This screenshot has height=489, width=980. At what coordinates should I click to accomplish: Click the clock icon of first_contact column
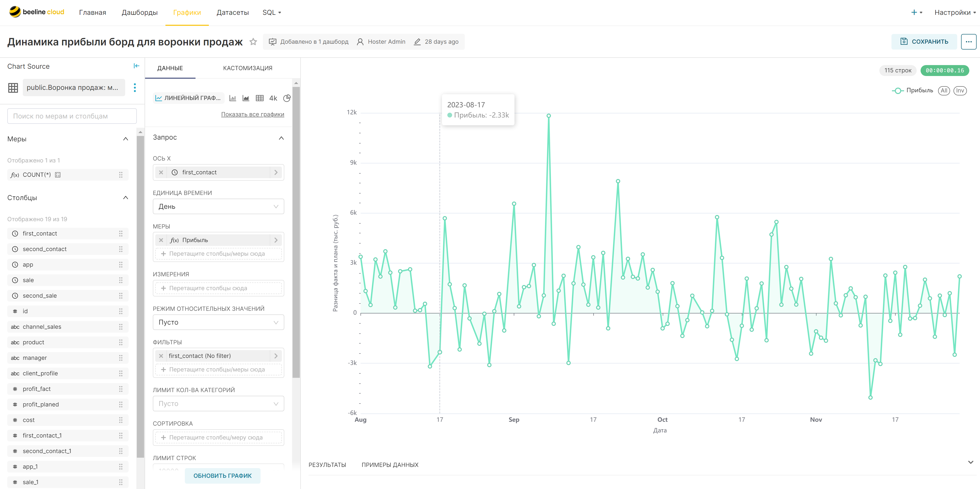(x=15, y=234)
